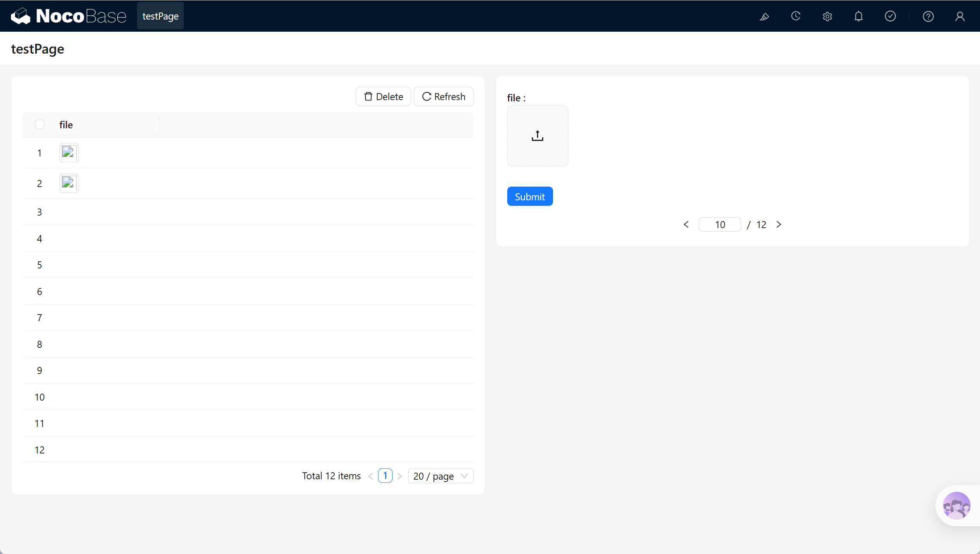This screenshot has height=554, width=980.
Task: Click the form page number input field
Action: pyautogui.click(x=720, y=225)
